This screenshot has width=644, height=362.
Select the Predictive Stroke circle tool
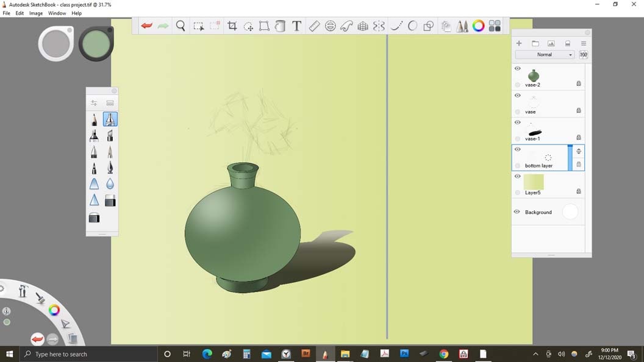[413, 26]
